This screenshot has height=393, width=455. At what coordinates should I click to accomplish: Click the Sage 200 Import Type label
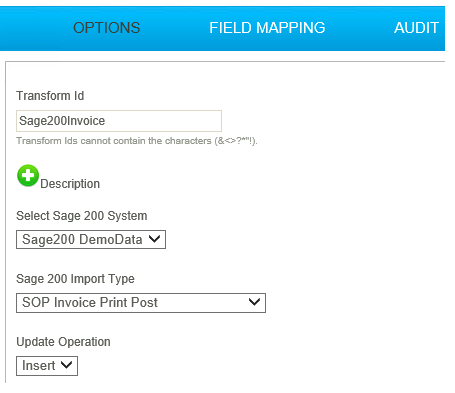[x=75, y=279]
